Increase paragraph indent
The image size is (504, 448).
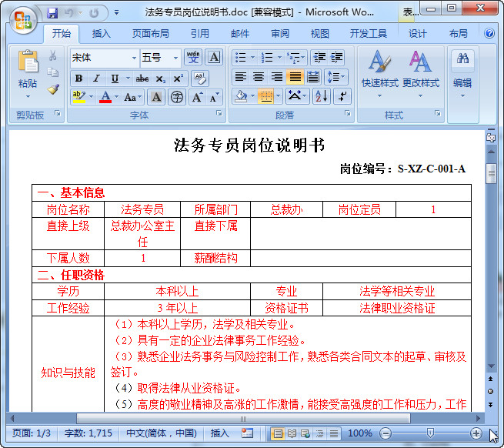[336, 58]
